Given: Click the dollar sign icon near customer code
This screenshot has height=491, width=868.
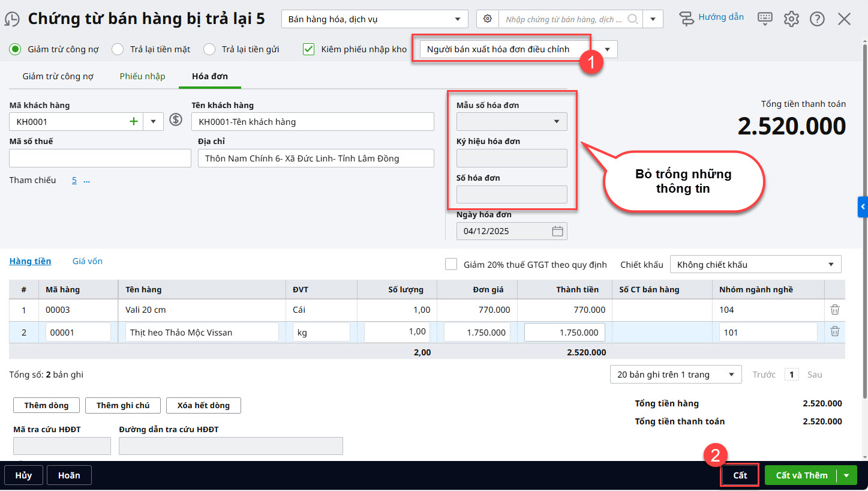Looking at the screenshot, I should tap(175, 119).
